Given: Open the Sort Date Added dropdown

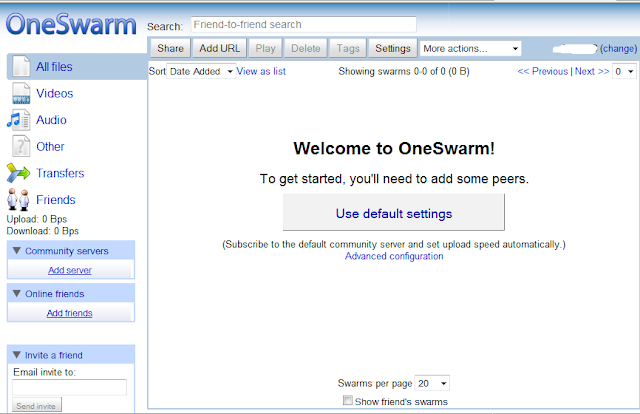Looking at the screenshot, I should 201,71.
